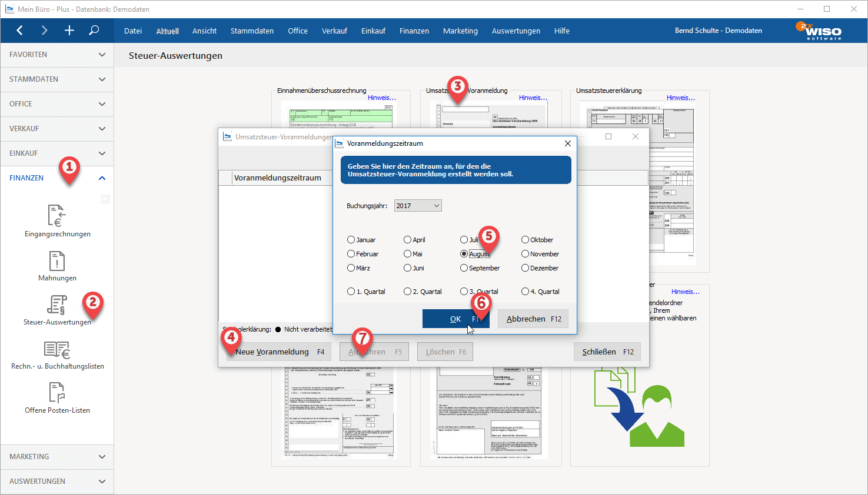Open Hinweis link for Einnahmenüberschussrechnung
The height and width of the screenshot is (495, 868).
pos(382,98)
